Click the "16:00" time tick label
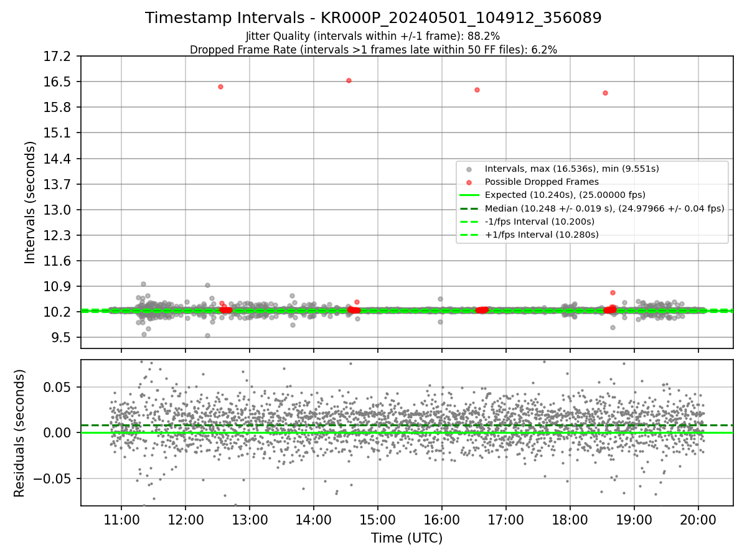747x560 pixels. (442, 519)
